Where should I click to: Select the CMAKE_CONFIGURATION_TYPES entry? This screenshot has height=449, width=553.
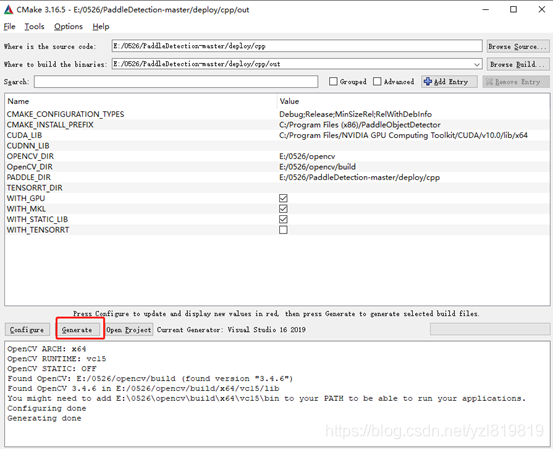coord(65,114)
